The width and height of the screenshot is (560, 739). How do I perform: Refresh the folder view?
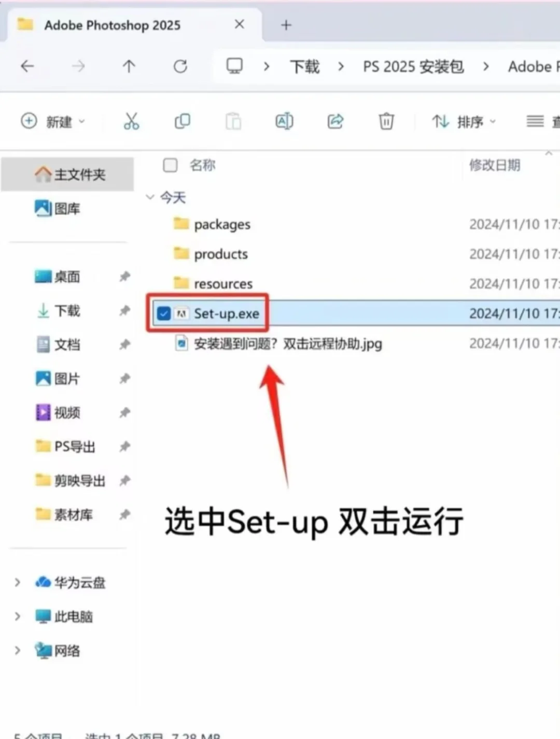click(x=179, y=66)
